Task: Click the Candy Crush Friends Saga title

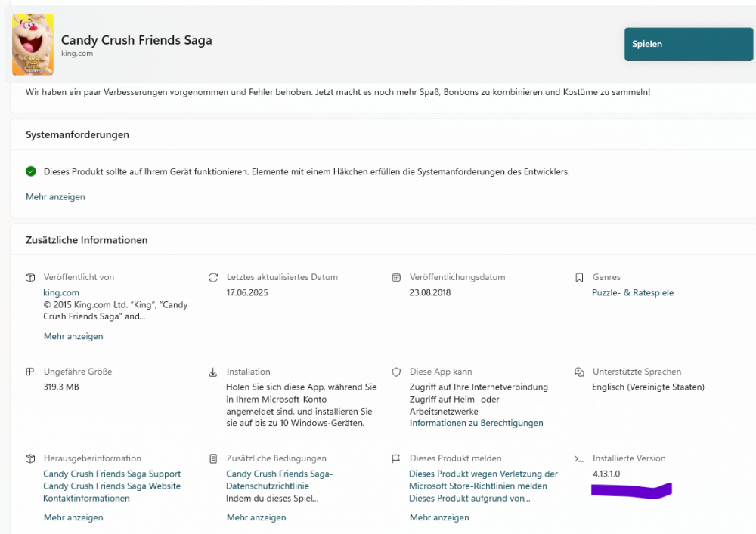Action: click(x=136, y=40)
